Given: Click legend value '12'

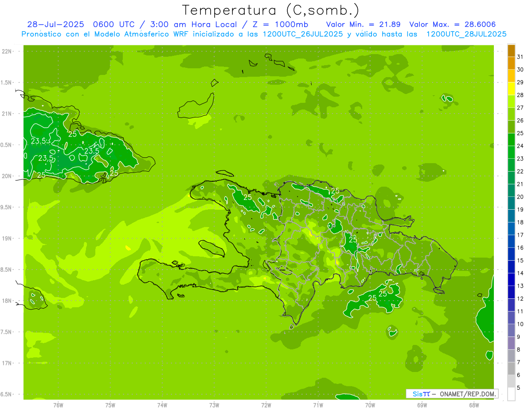Looking at the screenshot, I should (x=520, y=299).
